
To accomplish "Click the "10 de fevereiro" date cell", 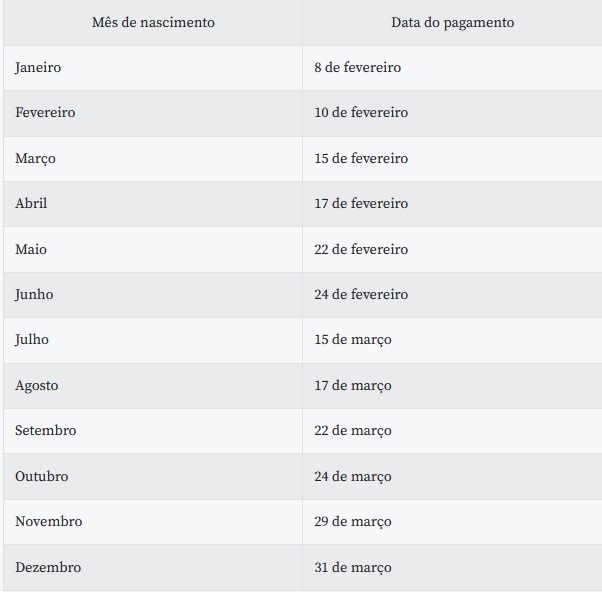I will [x=361, y=113].
